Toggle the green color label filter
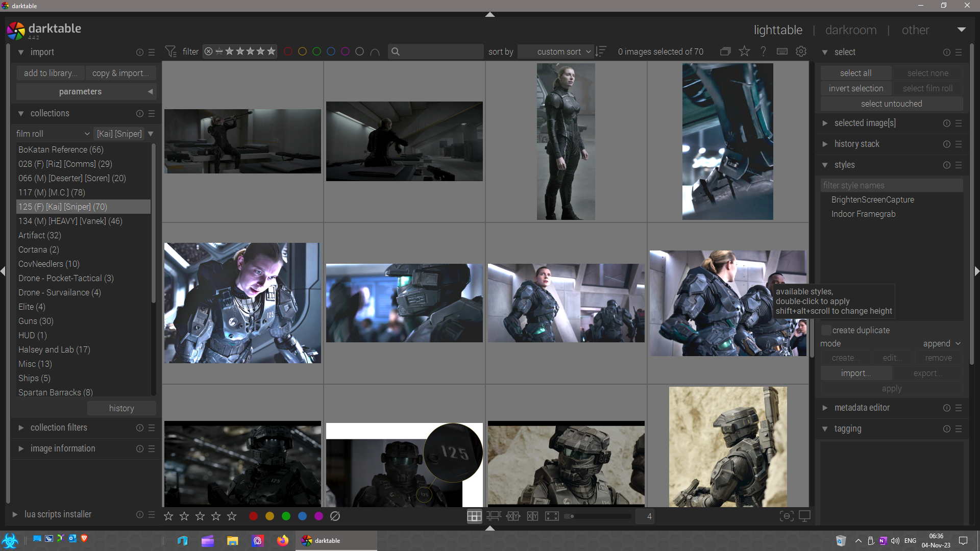This screenshot has height=551, width=980. tap(316, 52)
